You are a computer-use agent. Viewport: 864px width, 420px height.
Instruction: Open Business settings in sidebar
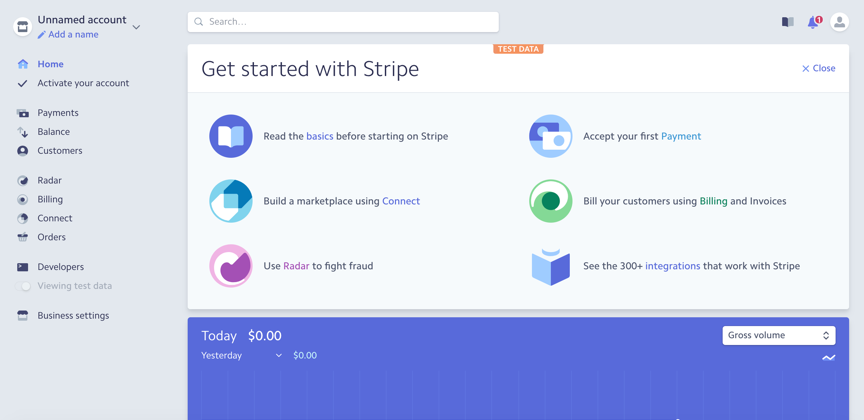coord(73,316)
